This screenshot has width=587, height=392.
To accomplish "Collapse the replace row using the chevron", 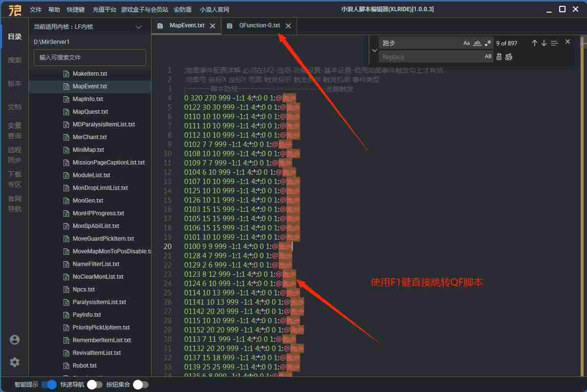I will point(374,50).
